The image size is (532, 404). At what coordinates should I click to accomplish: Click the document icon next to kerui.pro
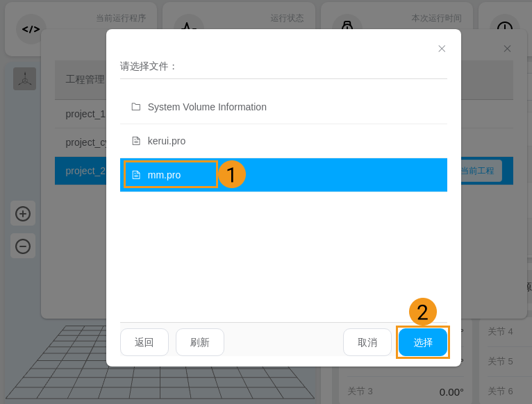[136, 141]
